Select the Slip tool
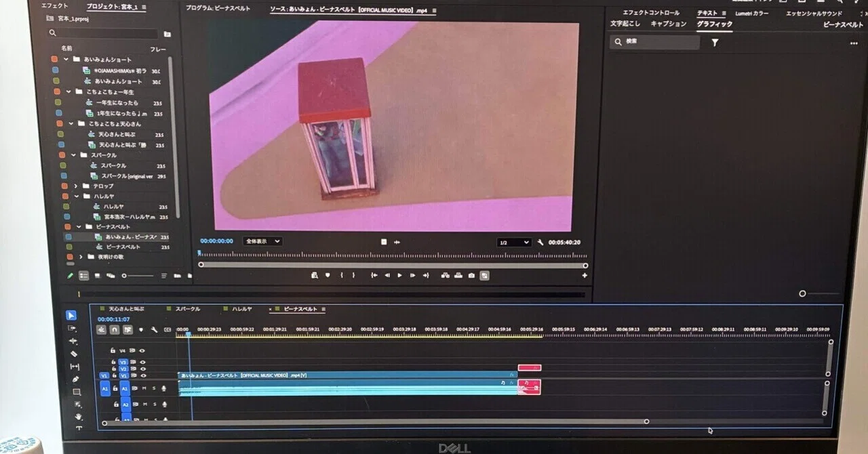Viewport: 868px width, 454px height. coord(75,367)
